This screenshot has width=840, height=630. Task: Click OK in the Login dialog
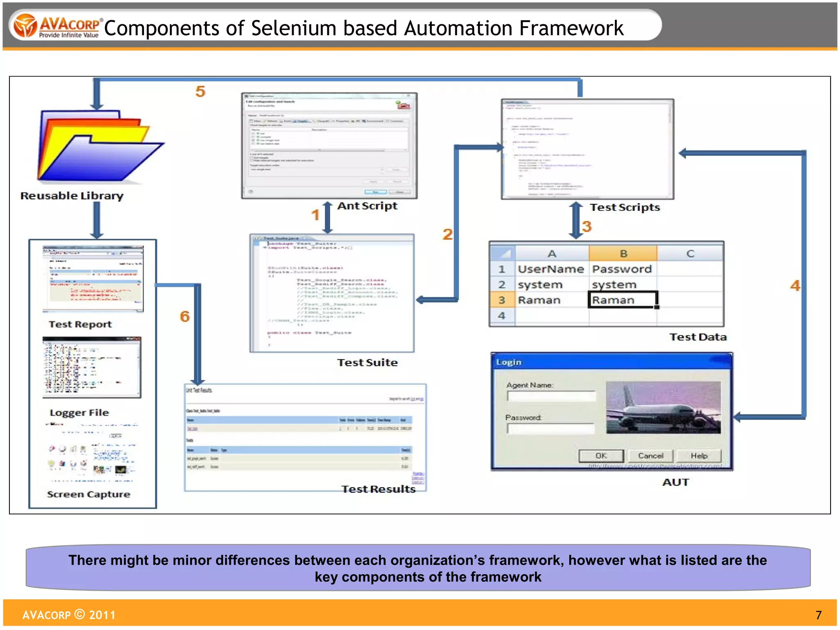pos(601,456)
